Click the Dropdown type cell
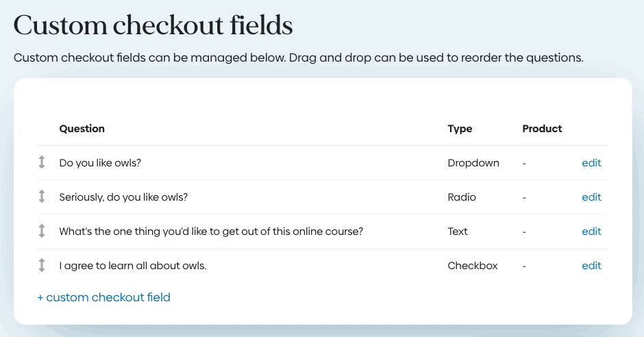 (x=473, y=163)
